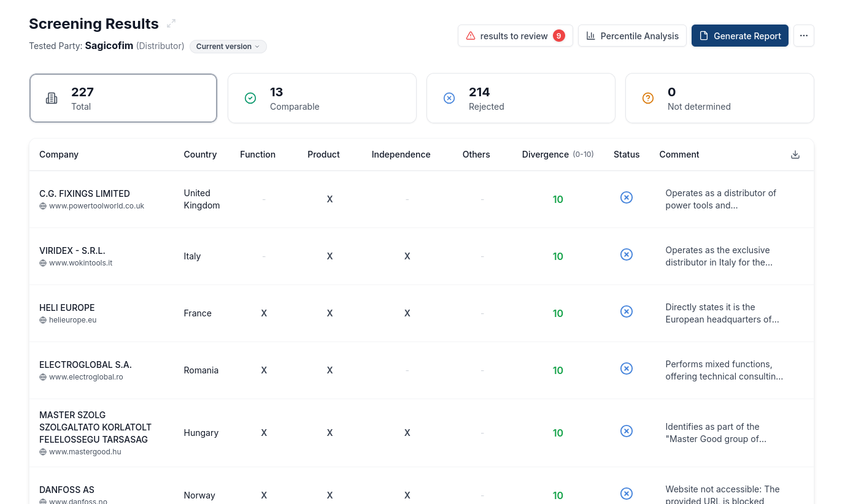Screen dimensions: 845x504
Task: Click the building icon on the Total card
Action: pyautogui.click(x=52, y=97)
